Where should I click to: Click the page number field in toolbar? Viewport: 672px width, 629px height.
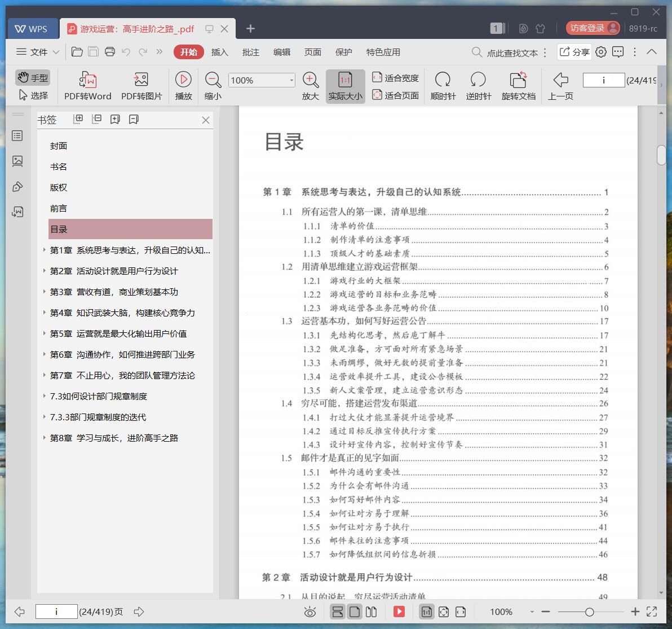[x=603, y=80]
